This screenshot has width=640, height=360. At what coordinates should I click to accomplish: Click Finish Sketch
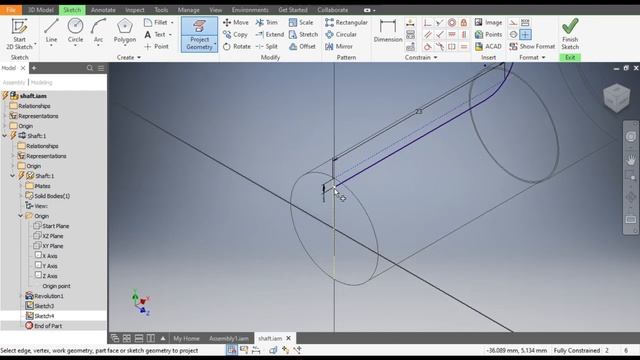(x=570, y=33)
